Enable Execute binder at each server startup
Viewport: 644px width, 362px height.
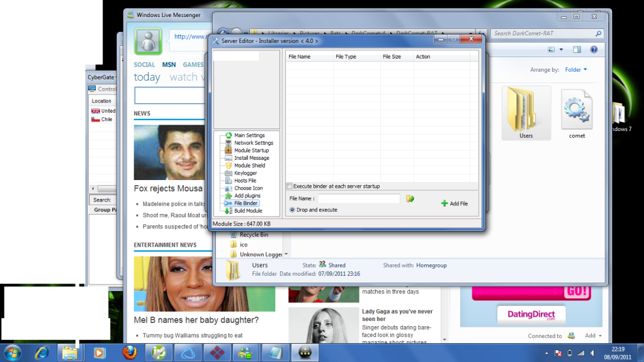(290, 186)
